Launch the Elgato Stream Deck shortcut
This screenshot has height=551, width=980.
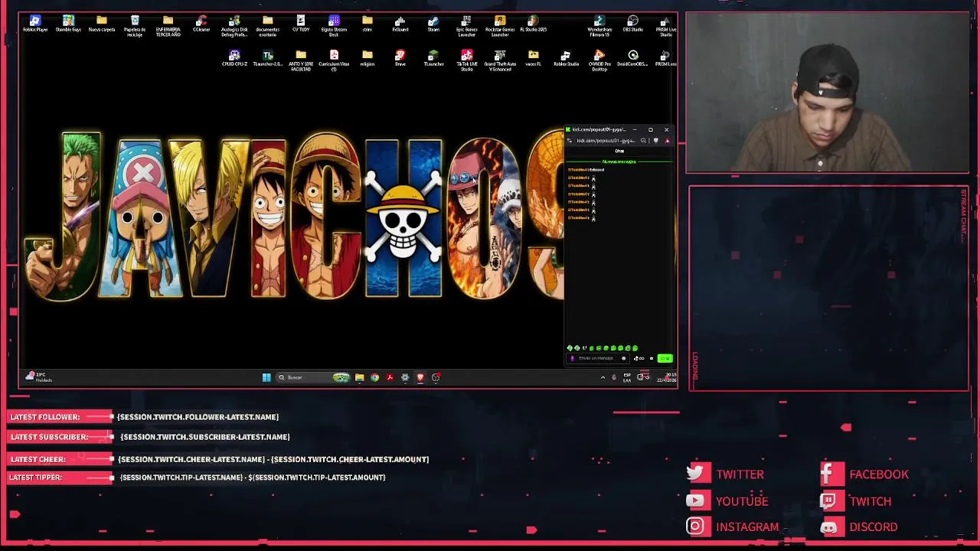click(x=334, y=25)
